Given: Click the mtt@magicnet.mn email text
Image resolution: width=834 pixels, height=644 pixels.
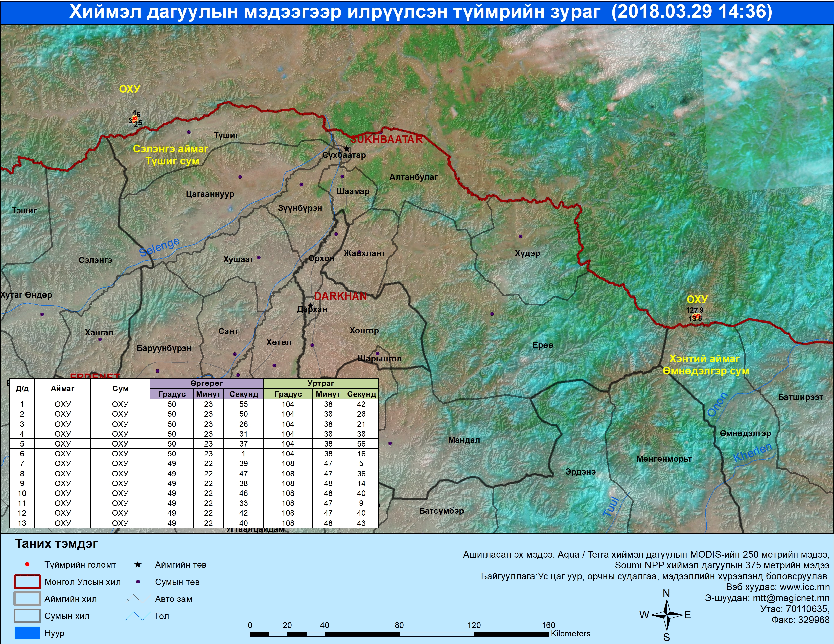Looking at the screenshot, I should [x=791, y=598].
